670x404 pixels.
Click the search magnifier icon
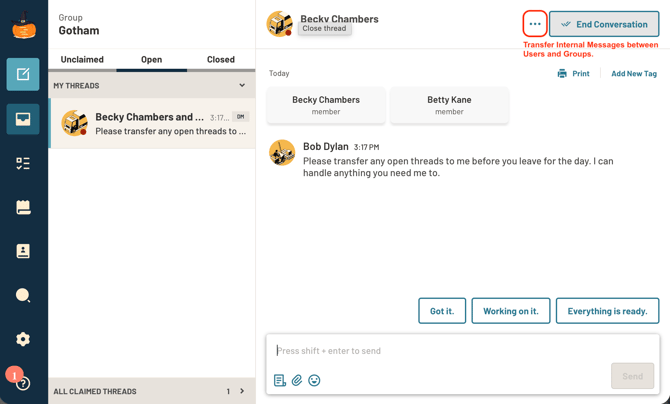[x=23, y=295]
